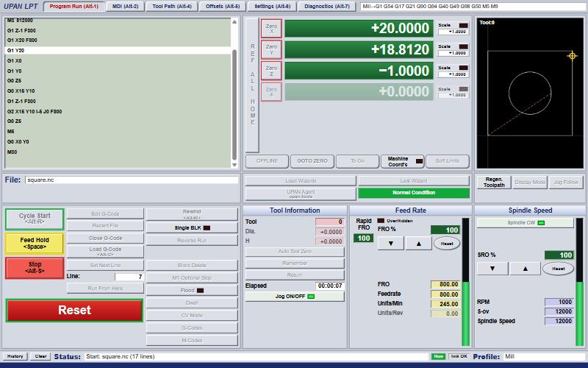
Task: Increase feed rate override with up arrow
Action: click(418, 244)
